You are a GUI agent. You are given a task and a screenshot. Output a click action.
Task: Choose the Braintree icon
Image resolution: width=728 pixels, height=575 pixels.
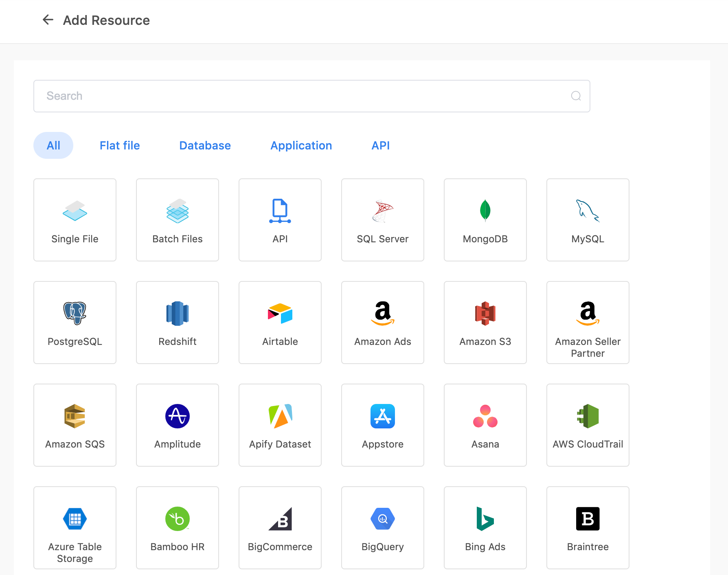pos(588,518)
